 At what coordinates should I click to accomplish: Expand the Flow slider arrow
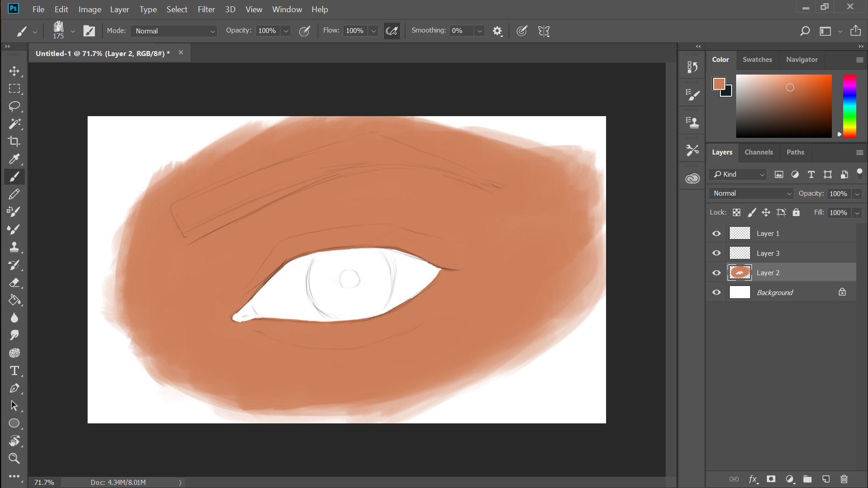pos(373,31)
